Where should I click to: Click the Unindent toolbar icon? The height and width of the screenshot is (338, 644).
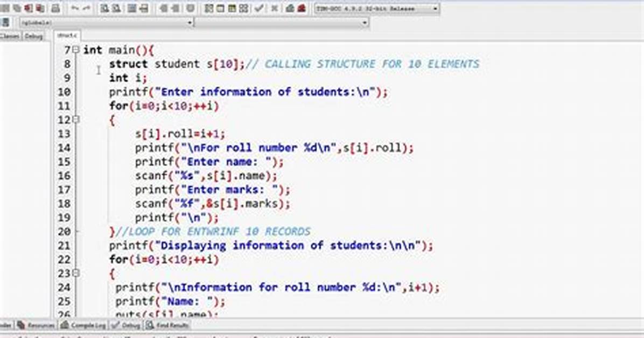(176, 8)
